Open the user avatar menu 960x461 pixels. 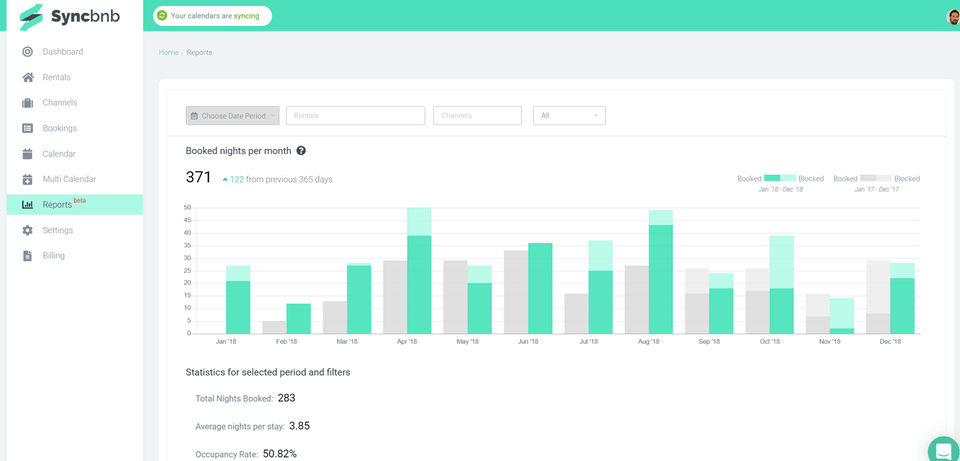(953, 17)
